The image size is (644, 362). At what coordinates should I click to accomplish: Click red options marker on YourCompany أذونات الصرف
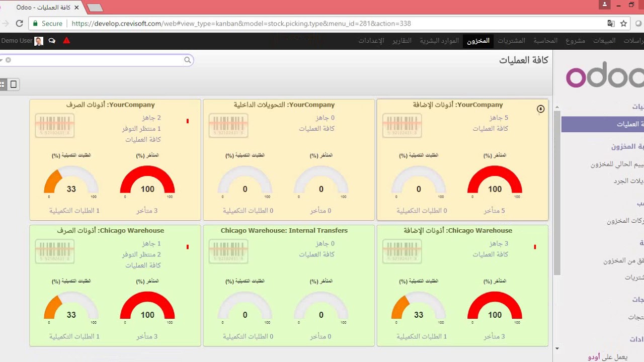pos(188,121)
